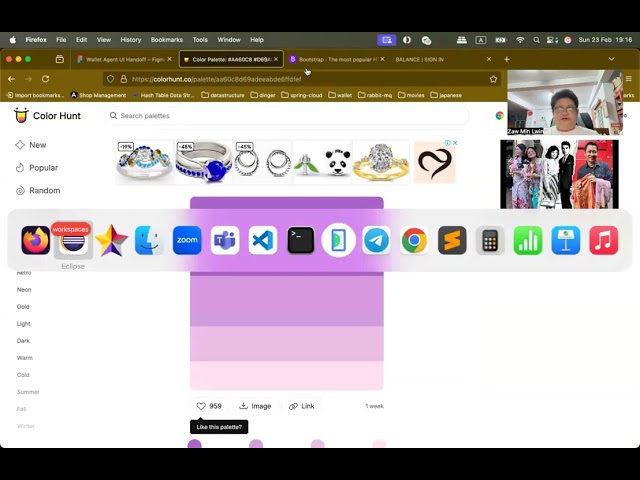Open the Bookmarks menu
Viewport: 640px width, 480px height.
[x=167, y=40]
